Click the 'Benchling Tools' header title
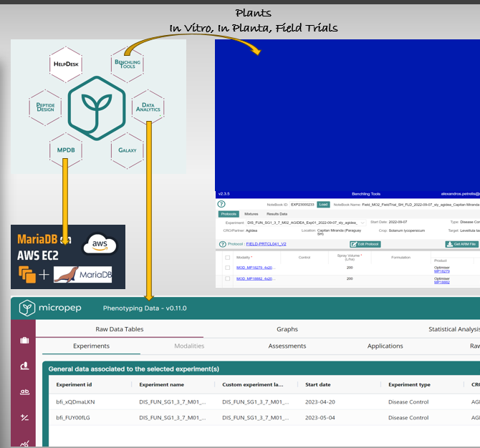 pyautogui.click(x=366, y=194)
